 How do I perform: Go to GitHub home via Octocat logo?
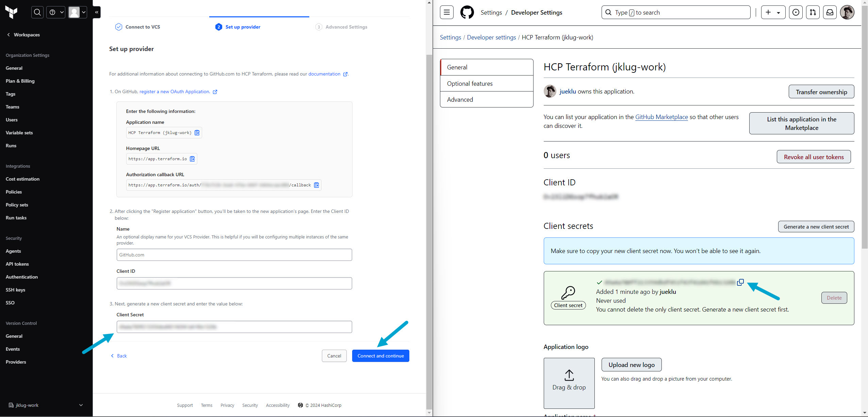[467, 12]
